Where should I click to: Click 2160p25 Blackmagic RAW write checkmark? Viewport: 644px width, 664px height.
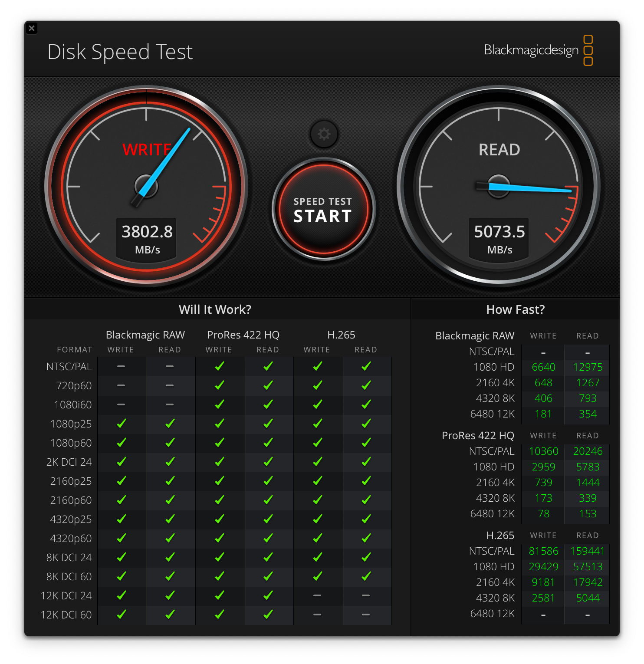(x=122, y=481)
